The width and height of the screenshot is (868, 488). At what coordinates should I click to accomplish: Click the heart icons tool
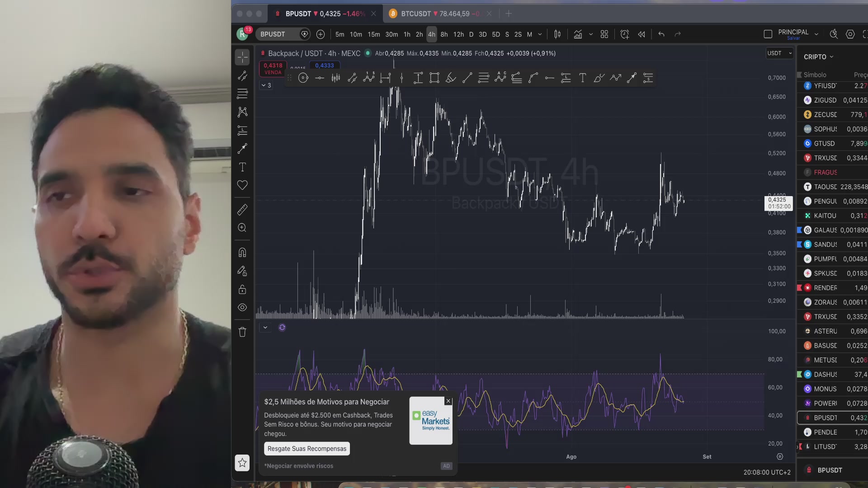pos(242,185)
